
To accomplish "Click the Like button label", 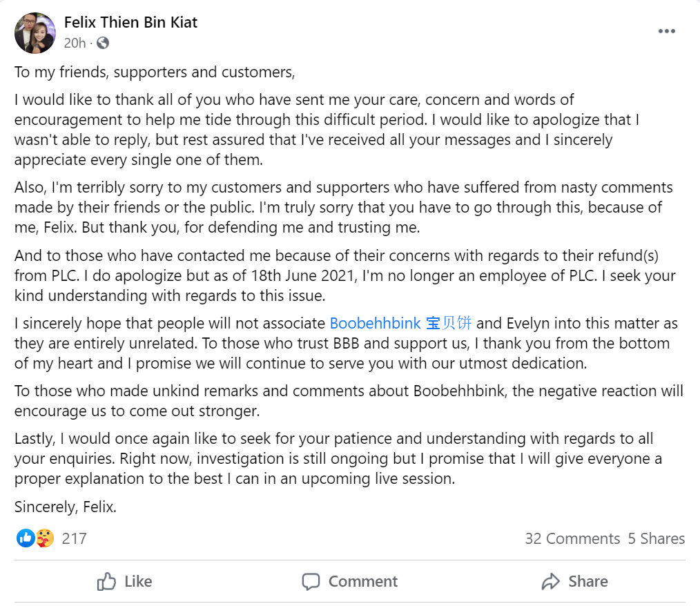I will 138,581.
